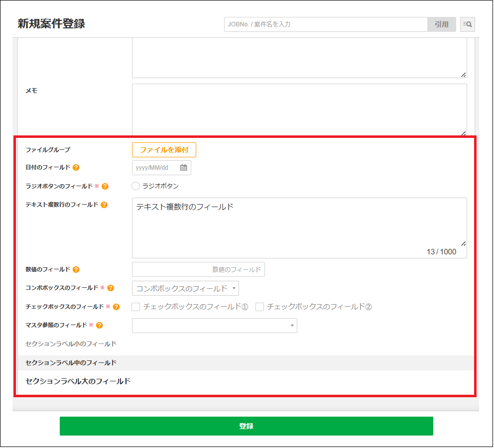Expand the マスタ参照のフィールド dropdown

coord(214,326)
